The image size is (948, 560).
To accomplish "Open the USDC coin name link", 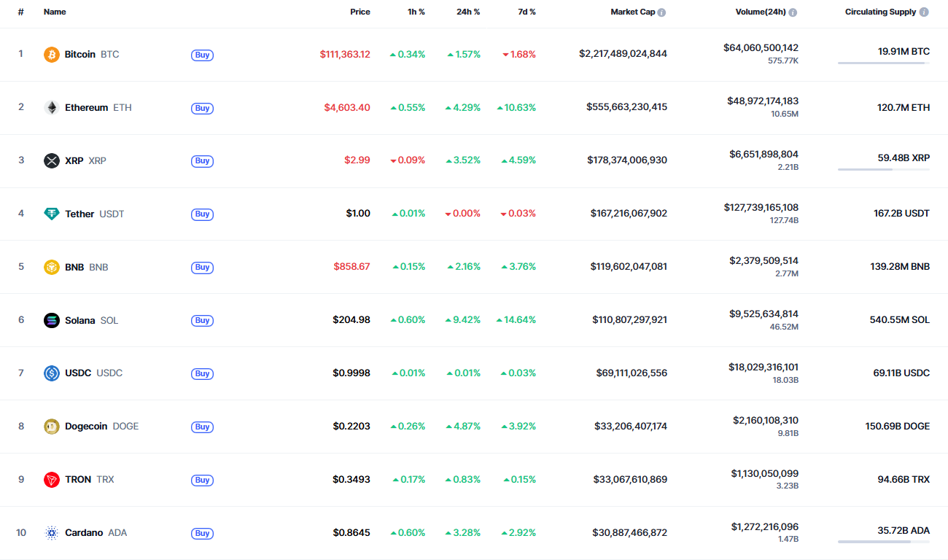I will click(x=78, y=373).
